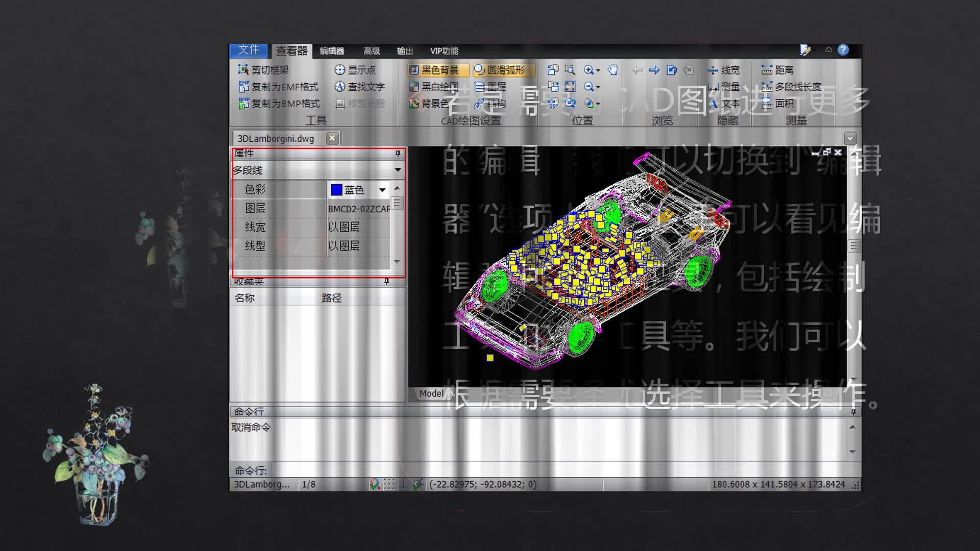Click the next view right arrow

click(654, 70)
